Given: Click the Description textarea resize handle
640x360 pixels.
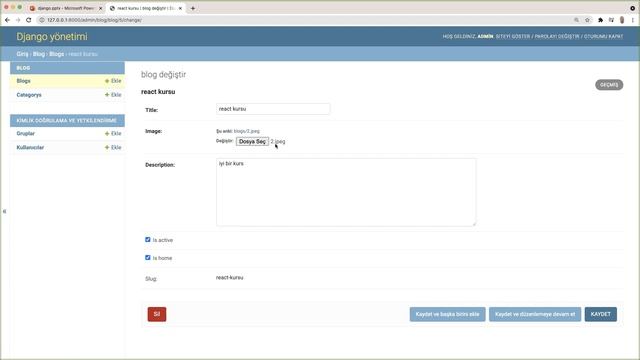Looking at the screenshot, I should (474, 224).
